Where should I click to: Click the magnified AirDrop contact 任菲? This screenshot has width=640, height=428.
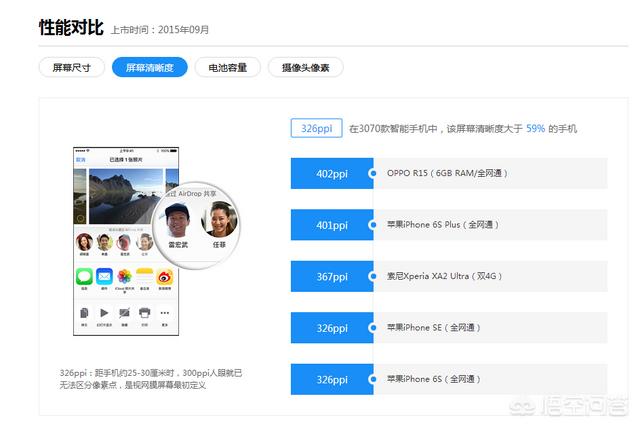(x=219, y=225)
